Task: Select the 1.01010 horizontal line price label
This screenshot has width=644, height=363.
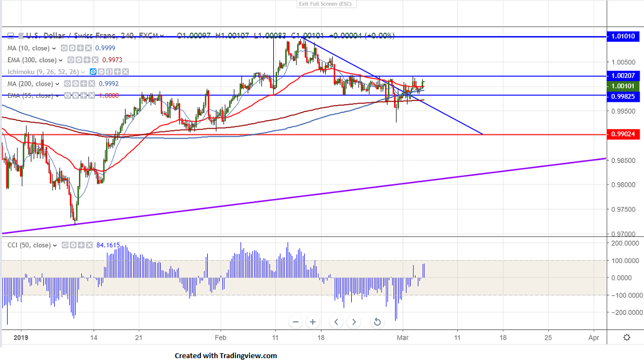Action: (x=623, y=36)
